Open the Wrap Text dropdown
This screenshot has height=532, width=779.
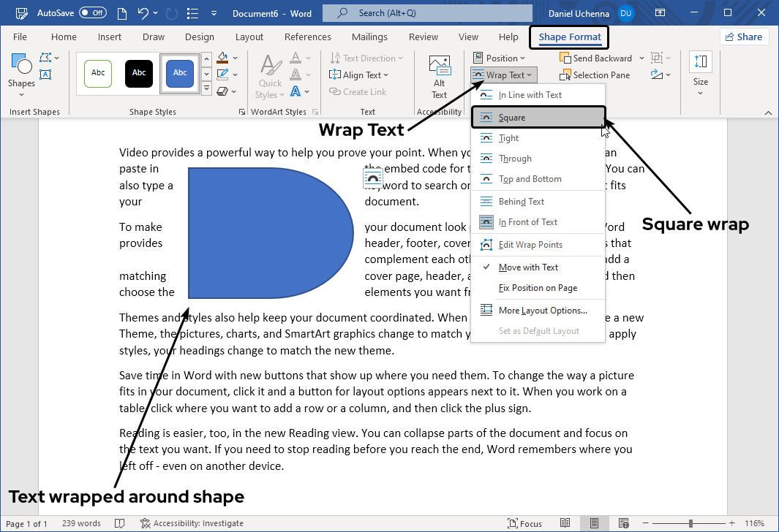point(503,75)
